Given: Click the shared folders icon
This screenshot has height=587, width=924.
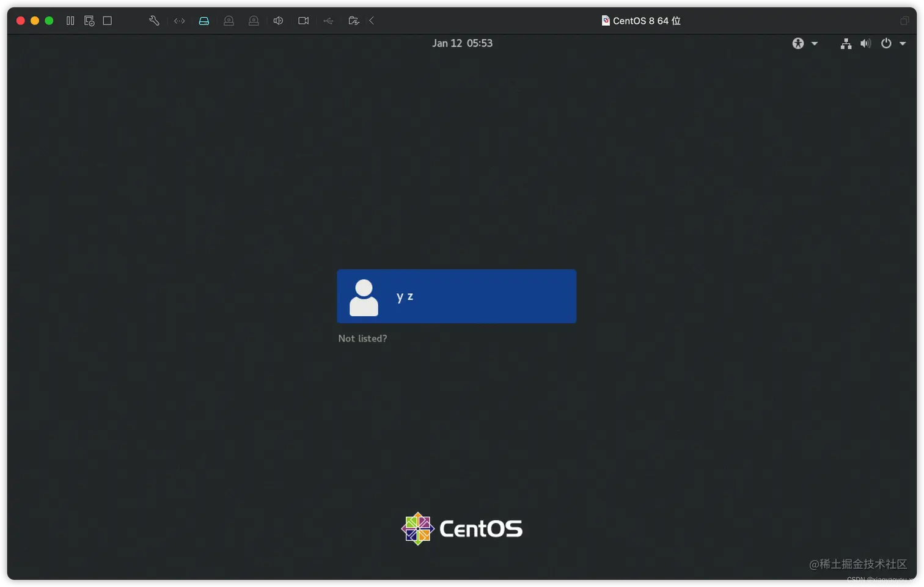Looking at the screenshot, I should coord(354,21).
